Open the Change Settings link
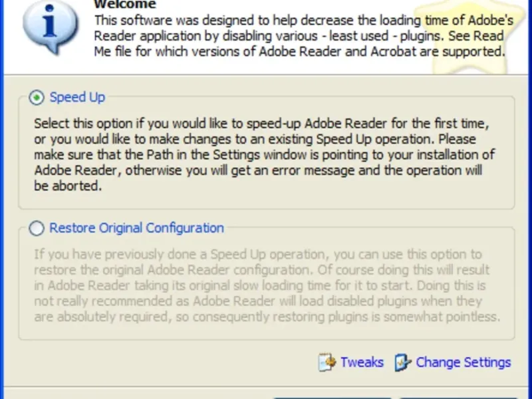The height and width of the screenshot is (399, 532). pos(463,362)
